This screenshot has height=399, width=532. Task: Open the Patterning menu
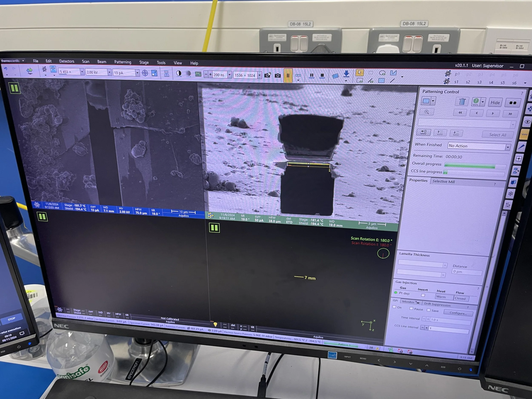point(123,62)
